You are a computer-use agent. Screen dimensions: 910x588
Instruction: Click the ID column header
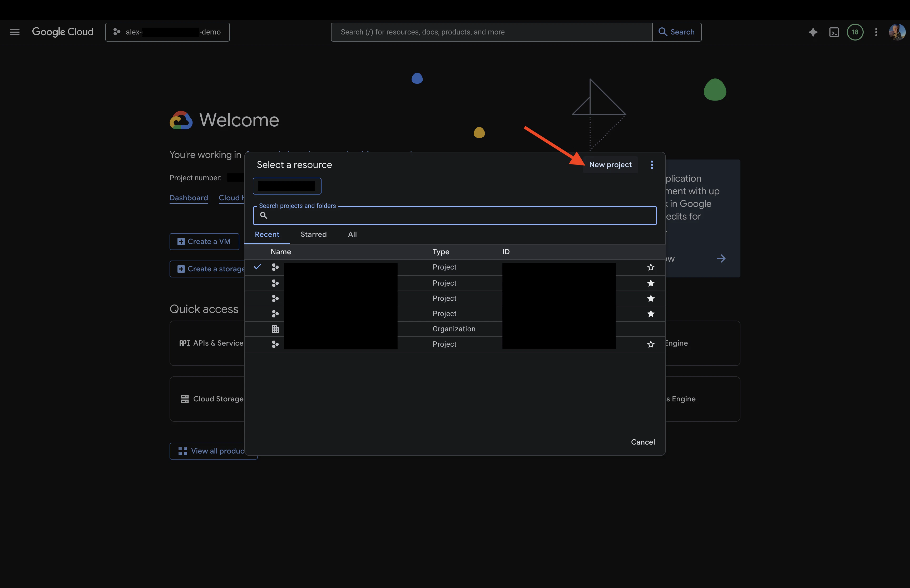pos(506,252)
